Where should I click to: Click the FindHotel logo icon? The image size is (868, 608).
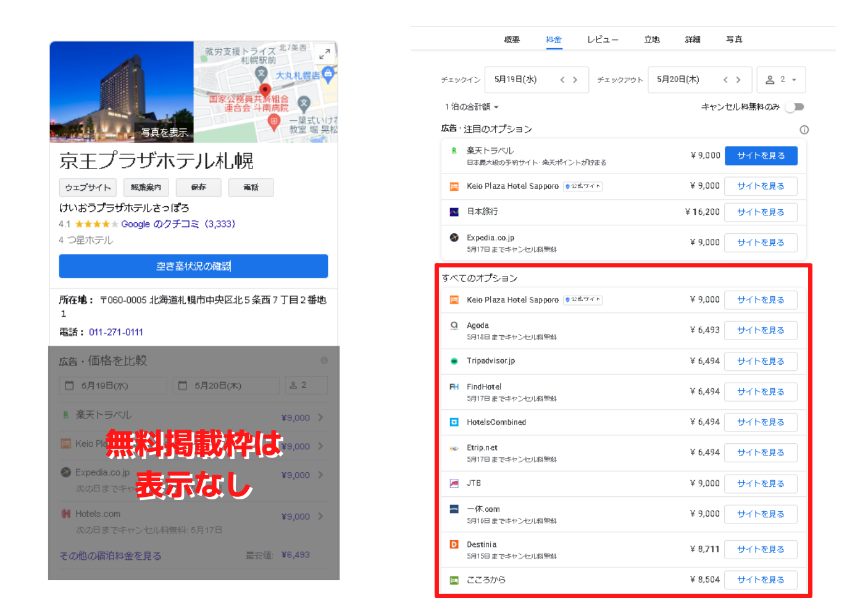pyautogui.click(x=454, y=387)
